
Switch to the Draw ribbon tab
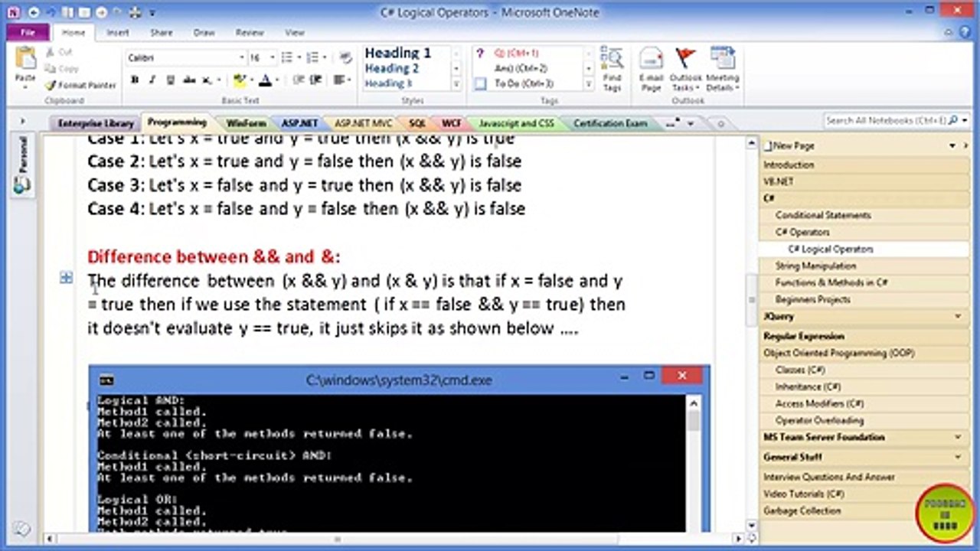[x=204, y=33]
